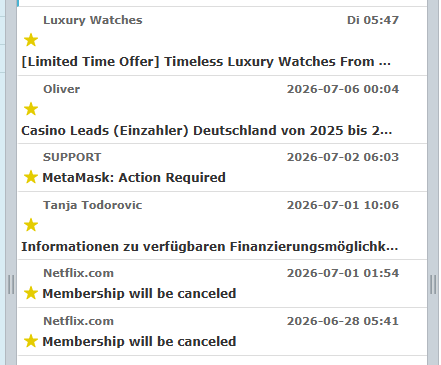Click the 2026-07-02 06:03 timestamp
The width and height of the screenshot is (441, 365).
click(x=343, y=157)
